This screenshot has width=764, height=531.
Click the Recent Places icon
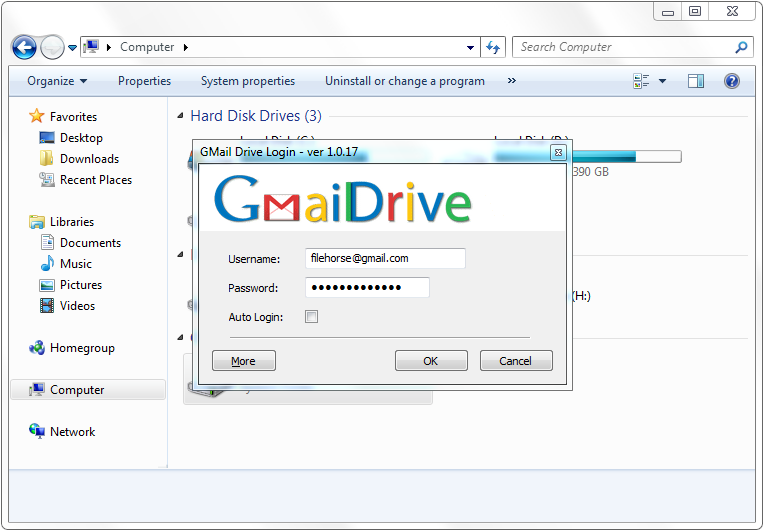[47, 180]
